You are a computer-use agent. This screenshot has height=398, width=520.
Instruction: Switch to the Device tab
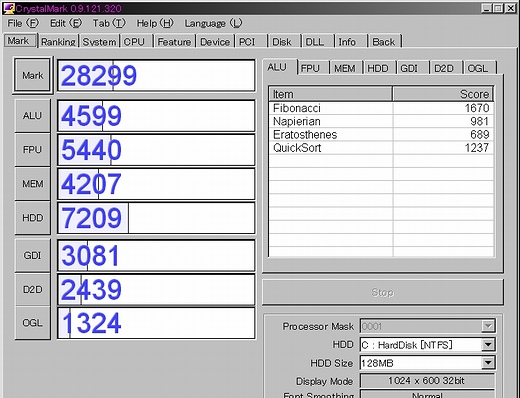[215, 42]
